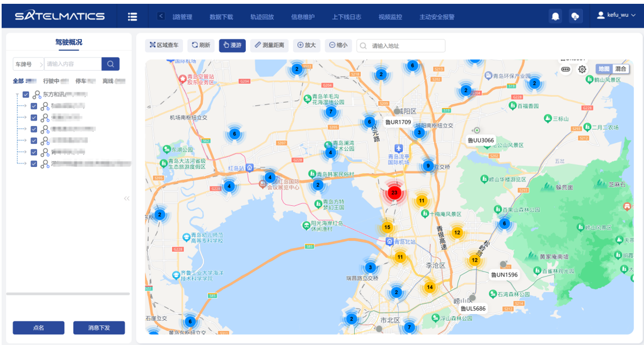Click the 鲁UU3066 vehicle label
This screenshot has height=345, width=644.
pyautogui.click(x=481, y=140)
